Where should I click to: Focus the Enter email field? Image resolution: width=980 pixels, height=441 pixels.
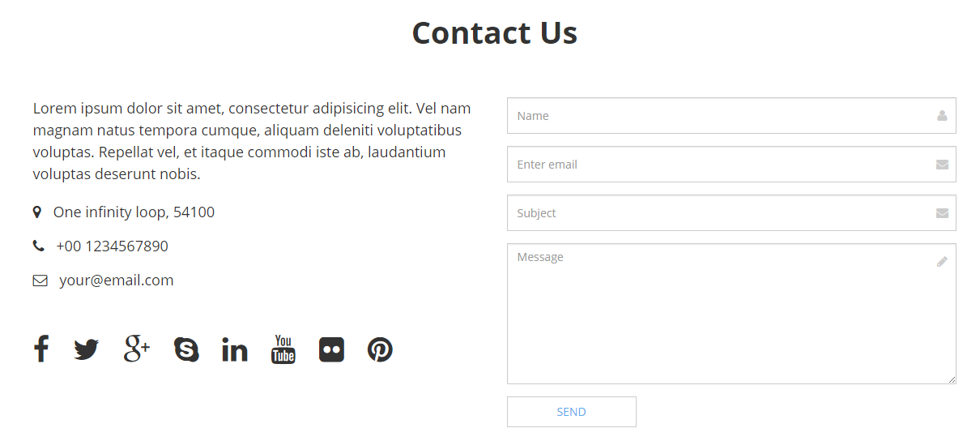(x=731, y=165)
